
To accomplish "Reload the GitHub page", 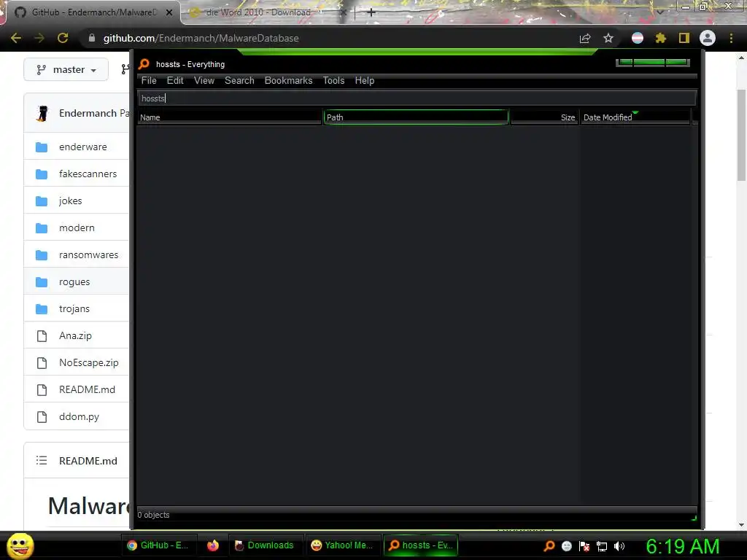I will (x=63, y=38).
